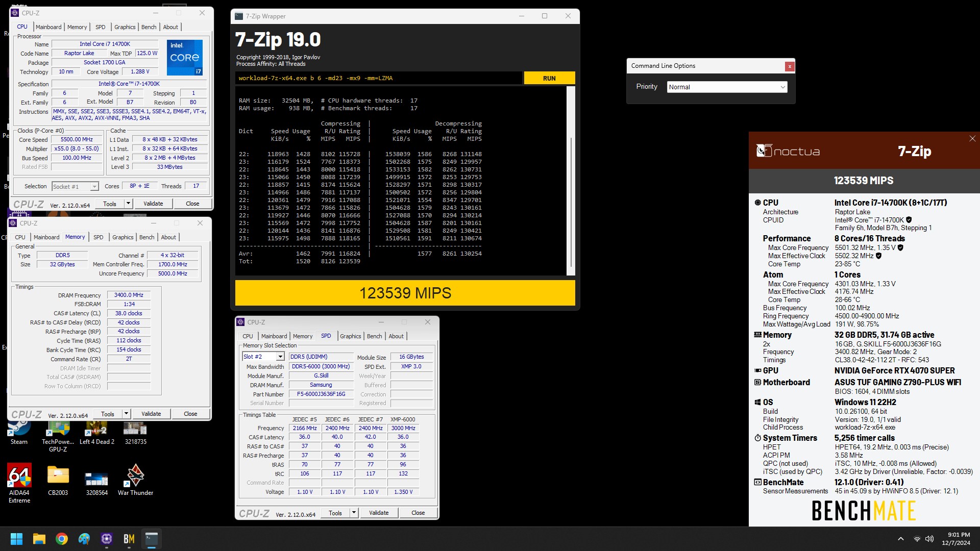Open Windows Start menu
980x551 pixels.
pyautogui.click(x=16, y=539)
